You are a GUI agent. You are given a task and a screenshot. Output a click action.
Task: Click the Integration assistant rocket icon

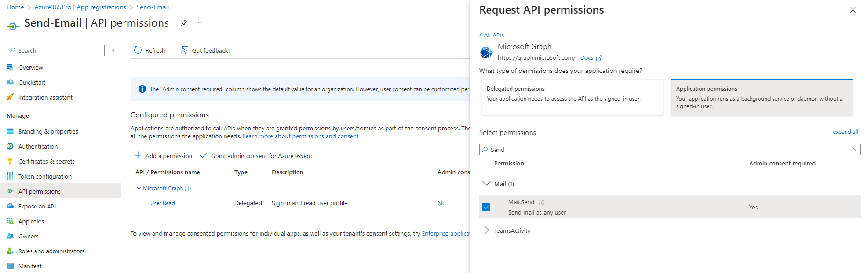[x=10, y=97]
